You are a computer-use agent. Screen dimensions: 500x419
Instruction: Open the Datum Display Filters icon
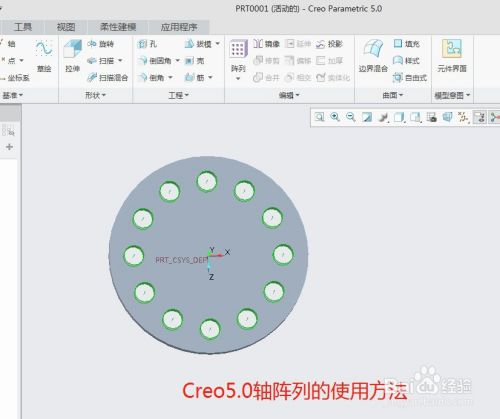[x=463, y=117]
